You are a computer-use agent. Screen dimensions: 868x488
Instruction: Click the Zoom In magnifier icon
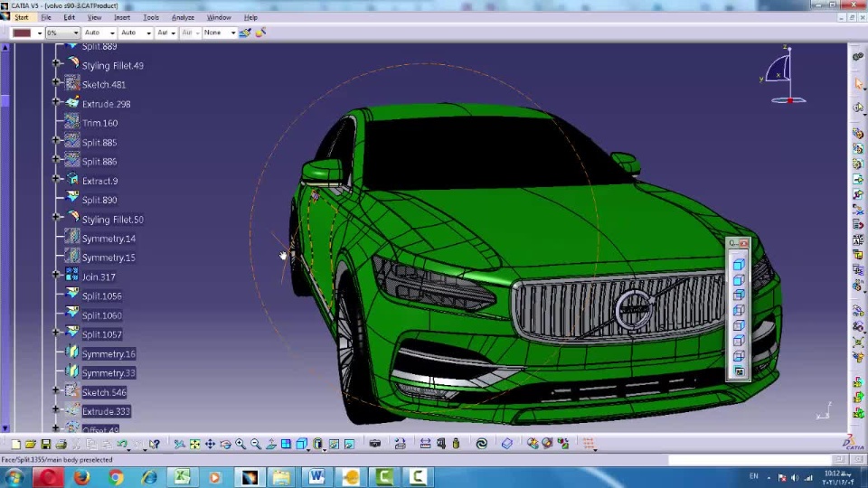click(x=241, y=444)
